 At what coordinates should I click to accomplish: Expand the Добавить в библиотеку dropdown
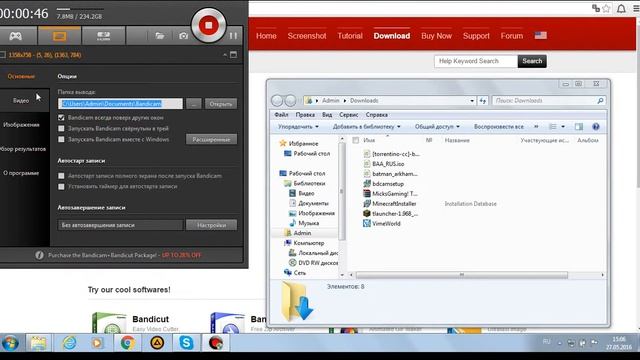367,127
